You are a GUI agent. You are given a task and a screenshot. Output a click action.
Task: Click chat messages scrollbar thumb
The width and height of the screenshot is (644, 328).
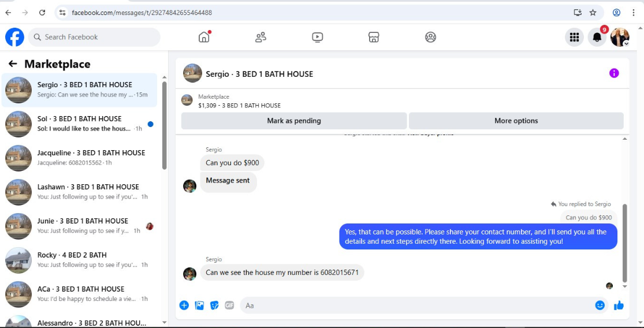click(625, 243)
